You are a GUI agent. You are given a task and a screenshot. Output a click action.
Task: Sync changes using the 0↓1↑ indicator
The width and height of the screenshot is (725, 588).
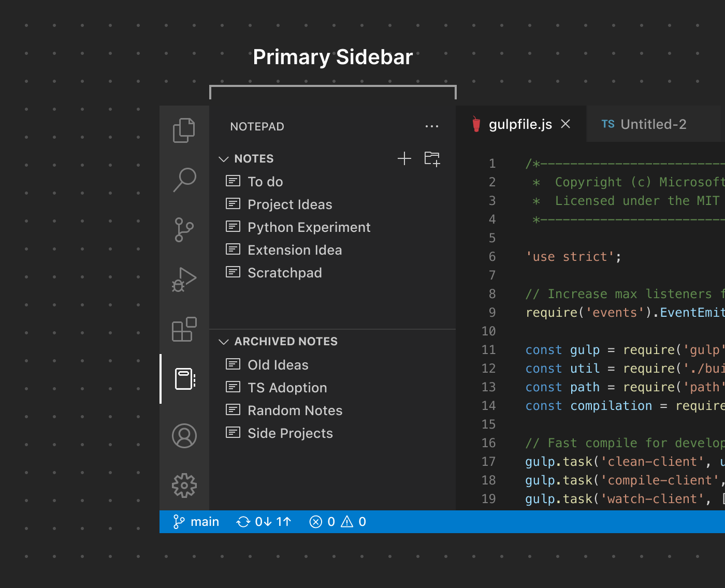pos(264,522)
